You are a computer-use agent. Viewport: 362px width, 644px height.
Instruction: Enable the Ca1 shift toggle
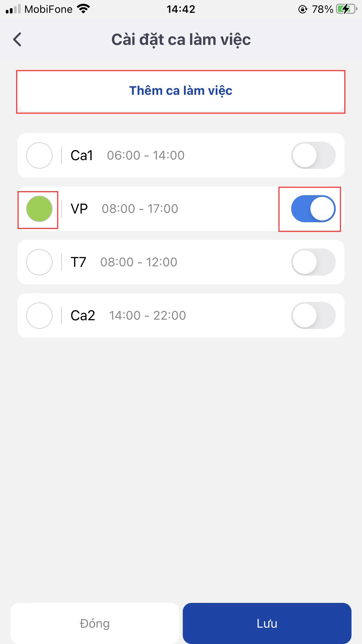[x=313, y=155]
